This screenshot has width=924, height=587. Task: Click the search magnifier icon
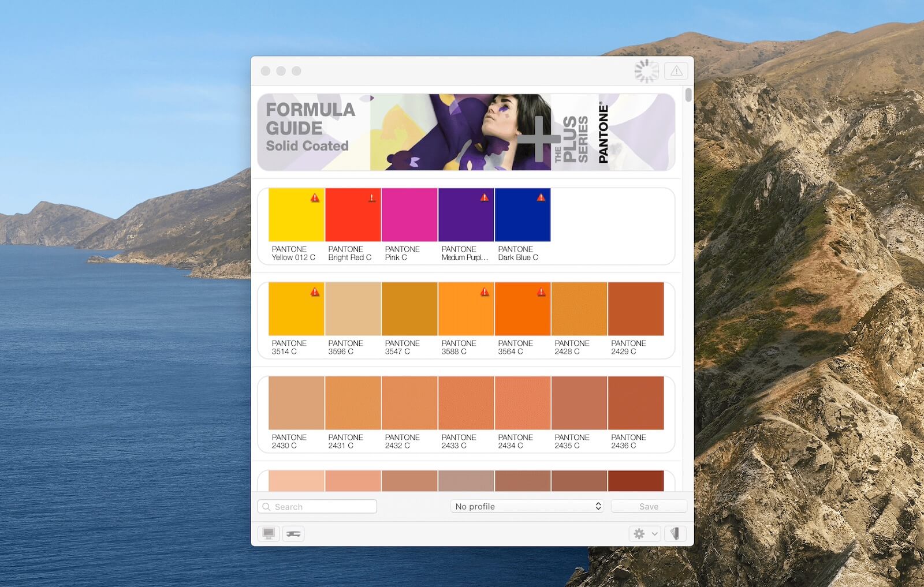266,507
